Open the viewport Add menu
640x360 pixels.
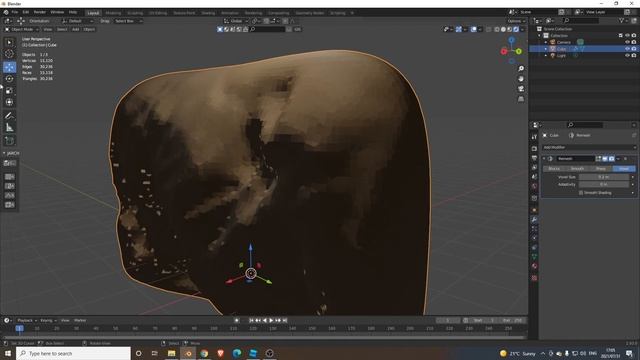pyautogui.click(x=75, y=29)
